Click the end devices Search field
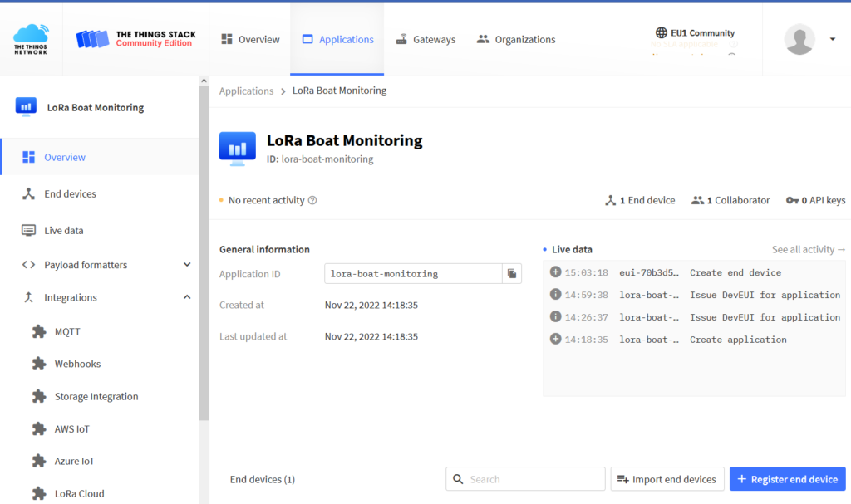This screenshot has height=504, width=851. [532, 479]
